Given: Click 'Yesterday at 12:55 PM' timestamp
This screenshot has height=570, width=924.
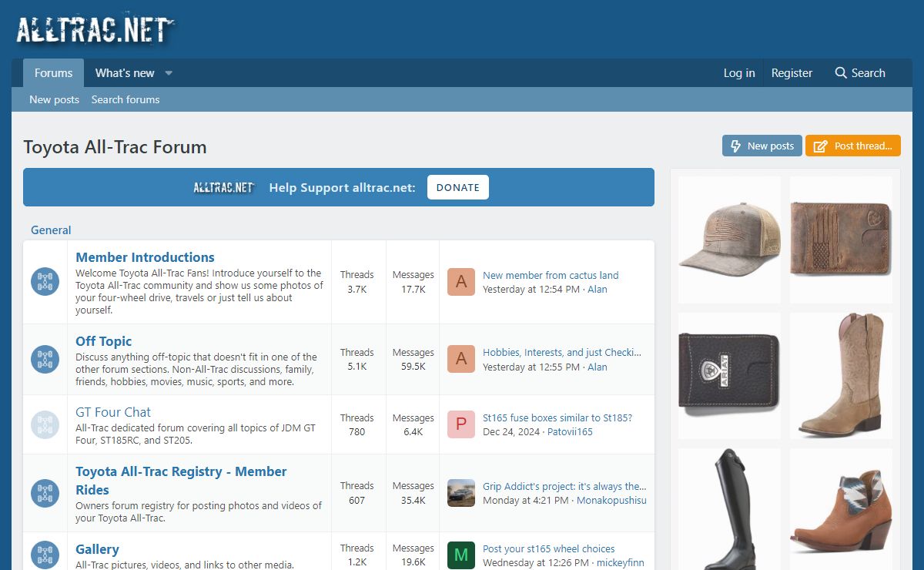Looking at the screenshot, I should pyautogui.click(x=531, y=367).
